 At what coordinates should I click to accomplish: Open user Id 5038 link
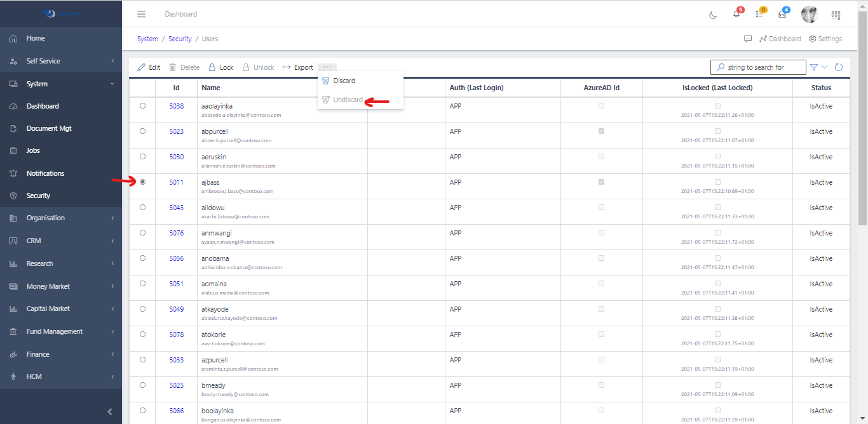pyautogui.click(x=176, y=106)
